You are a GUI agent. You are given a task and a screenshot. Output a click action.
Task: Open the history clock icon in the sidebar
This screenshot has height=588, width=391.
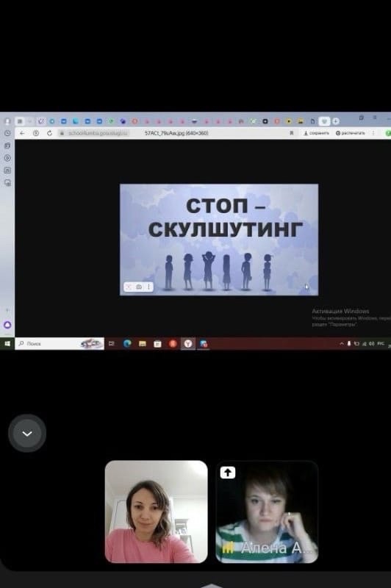[x=7, y=133]
